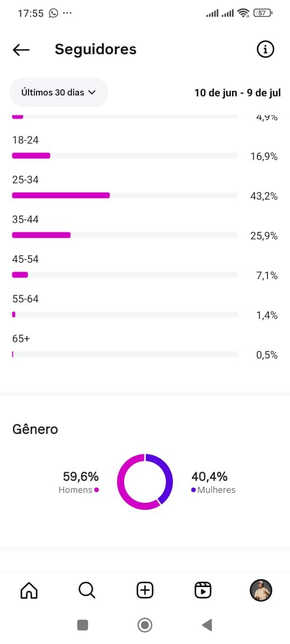290x644 pixels.
Task: Tap the create new post plus icon
Action: (145, 590)
